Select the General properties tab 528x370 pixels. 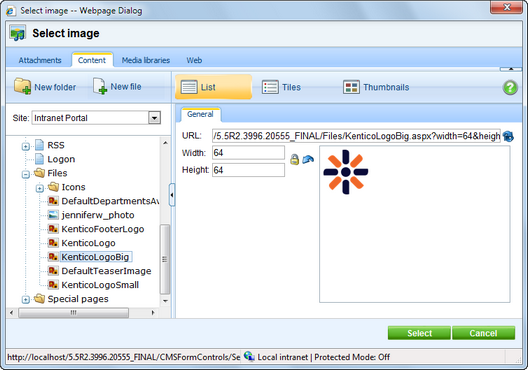(x=200, y=114)
